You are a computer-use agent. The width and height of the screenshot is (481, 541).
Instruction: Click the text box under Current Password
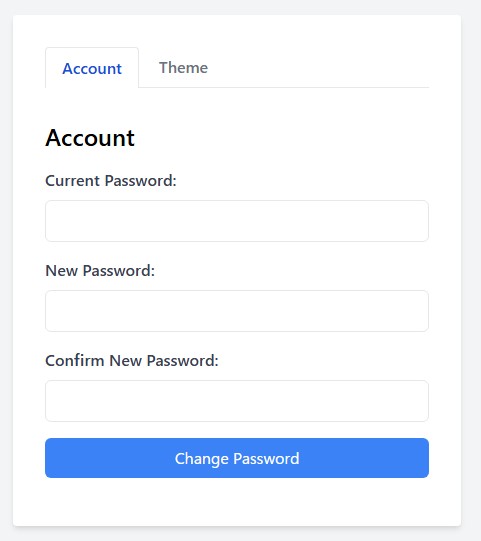(x=237, y=221)
